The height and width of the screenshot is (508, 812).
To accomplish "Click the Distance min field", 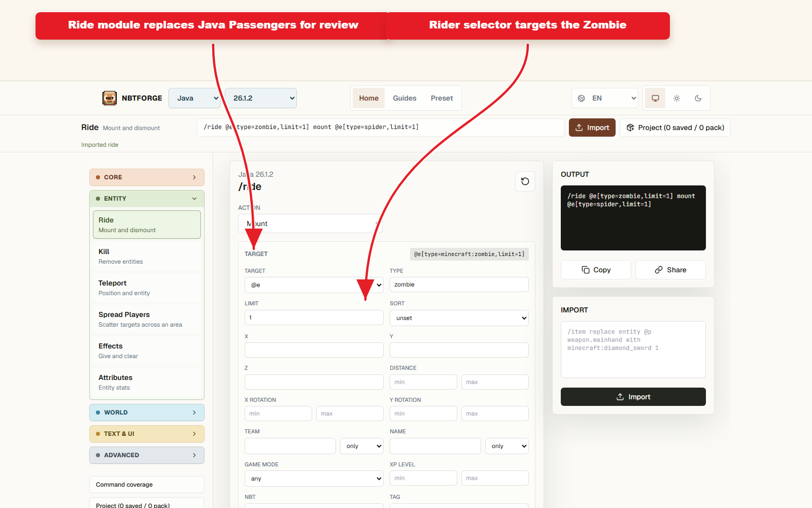I will (423, 382).
